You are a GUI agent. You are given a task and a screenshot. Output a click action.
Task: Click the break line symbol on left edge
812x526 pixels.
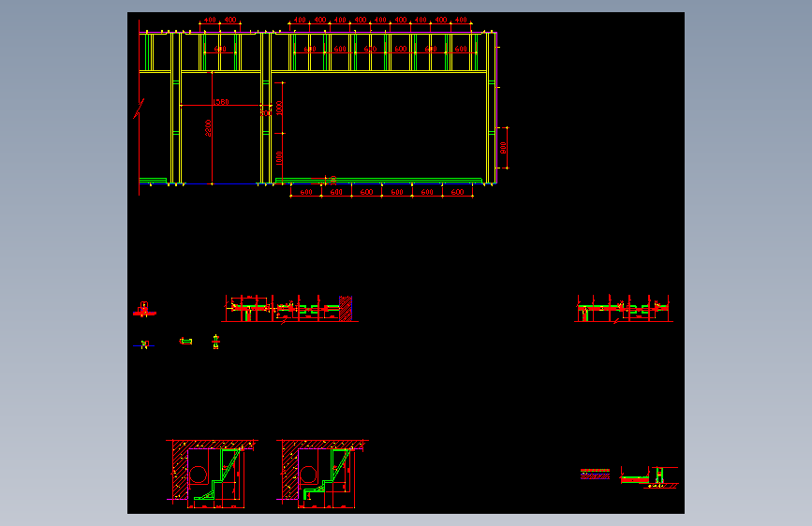click(x=139, y=109)
